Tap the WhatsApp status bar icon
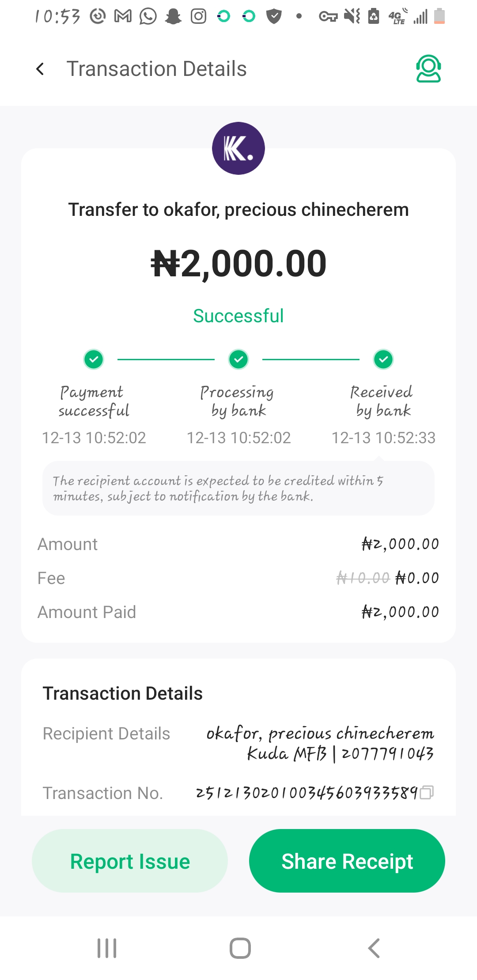477x980 pixels. pos(148,17)
